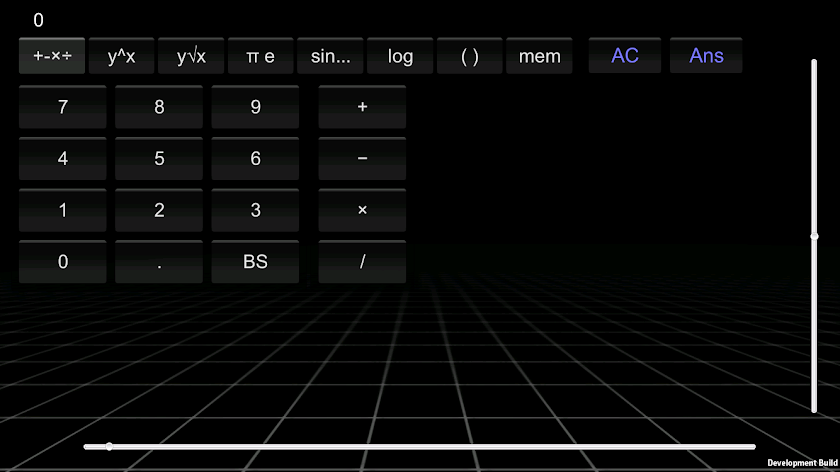Switch to the log tab

400,56
